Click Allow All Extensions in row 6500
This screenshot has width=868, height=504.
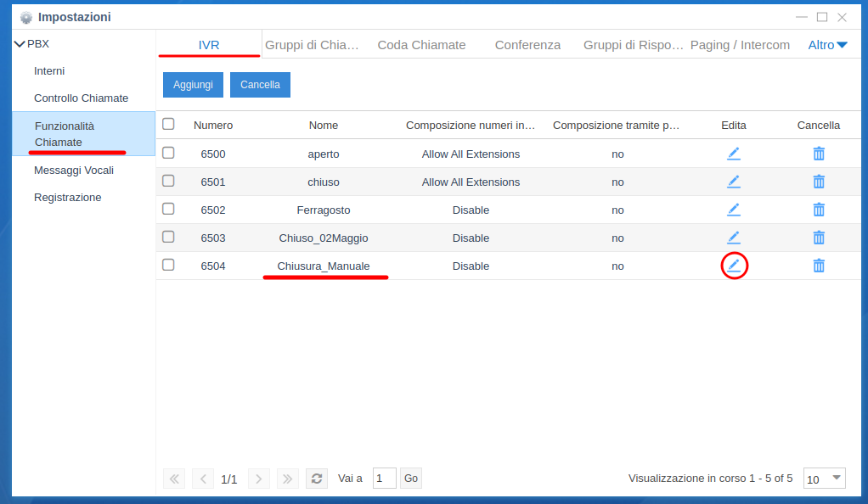(471, 154)
